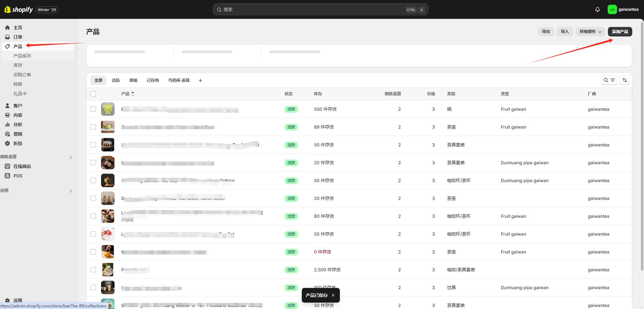This screenshot has height=309, width=644.
Task: Expand the 其他操作 dropdown
Action: (x=590, y=32)
